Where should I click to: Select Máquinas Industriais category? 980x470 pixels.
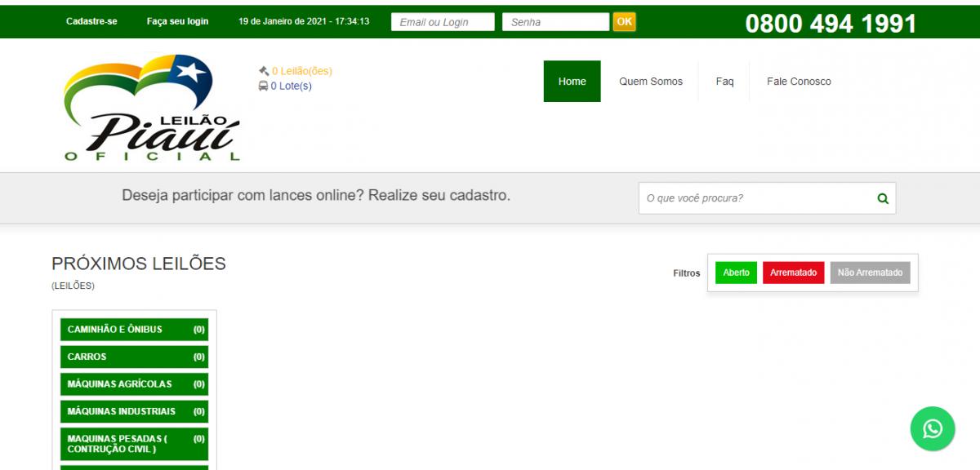pos(134,411)
